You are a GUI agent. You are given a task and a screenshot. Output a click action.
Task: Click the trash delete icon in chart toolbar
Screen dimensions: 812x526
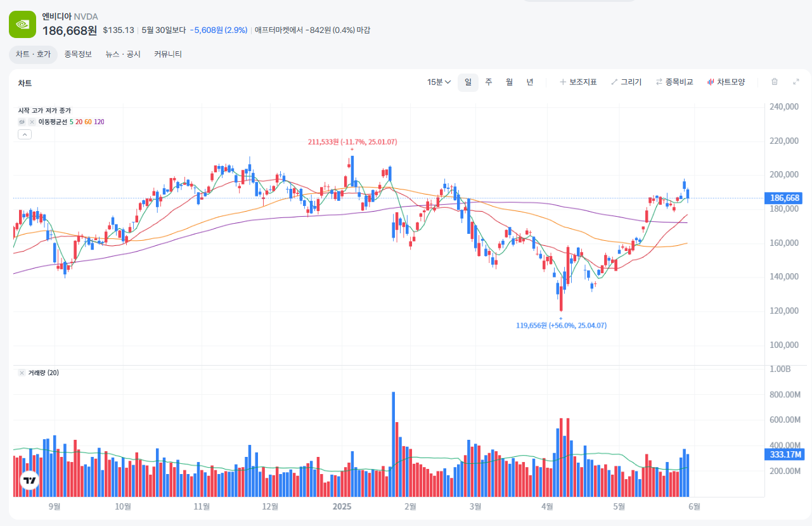[774, 82]
